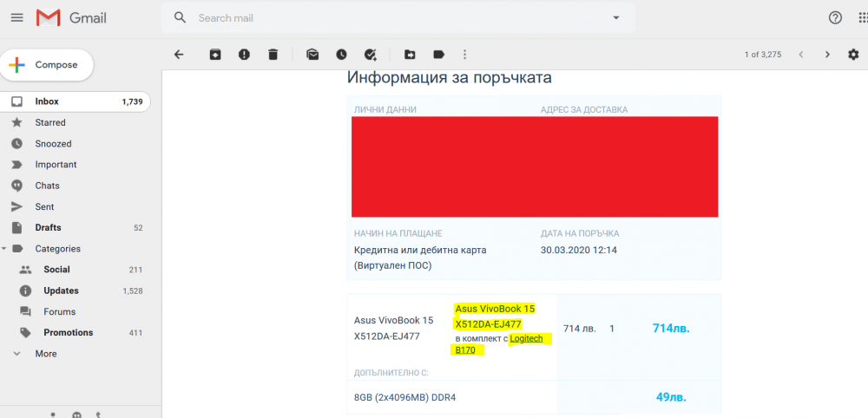Open the Snoozed folder
The height and width of the screenshot is (418, 868).
click(75, 144)
